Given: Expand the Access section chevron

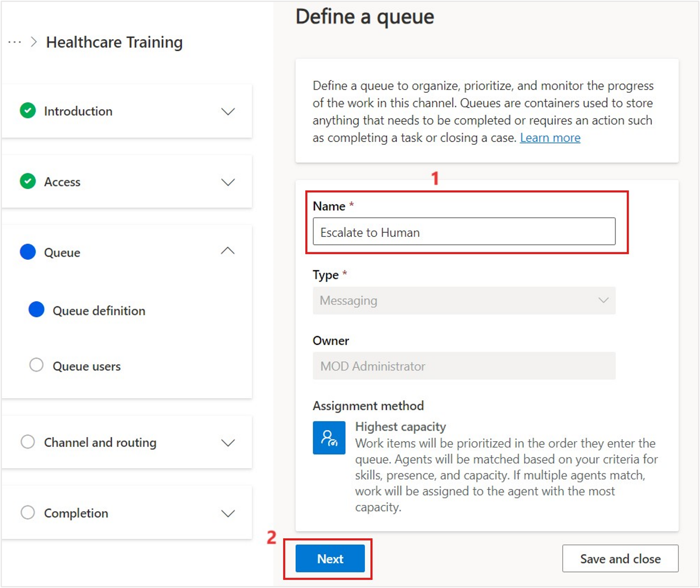Looking at the screenshot, I should point(228,182).
